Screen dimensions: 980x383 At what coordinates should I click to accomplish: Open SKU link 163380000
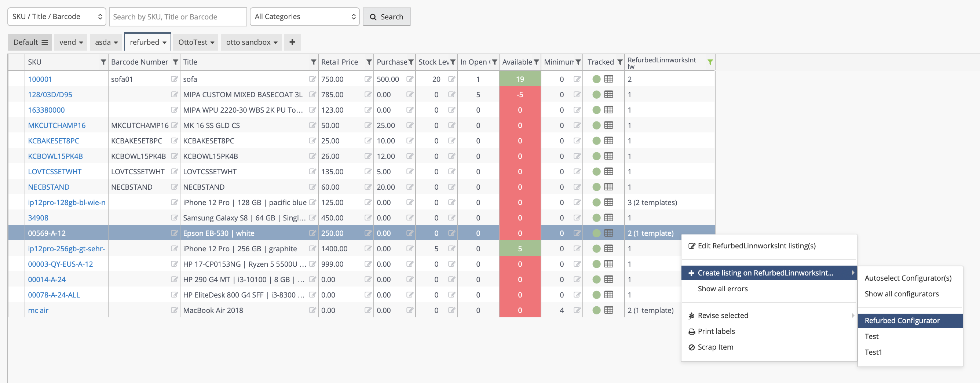click(47, 110)
